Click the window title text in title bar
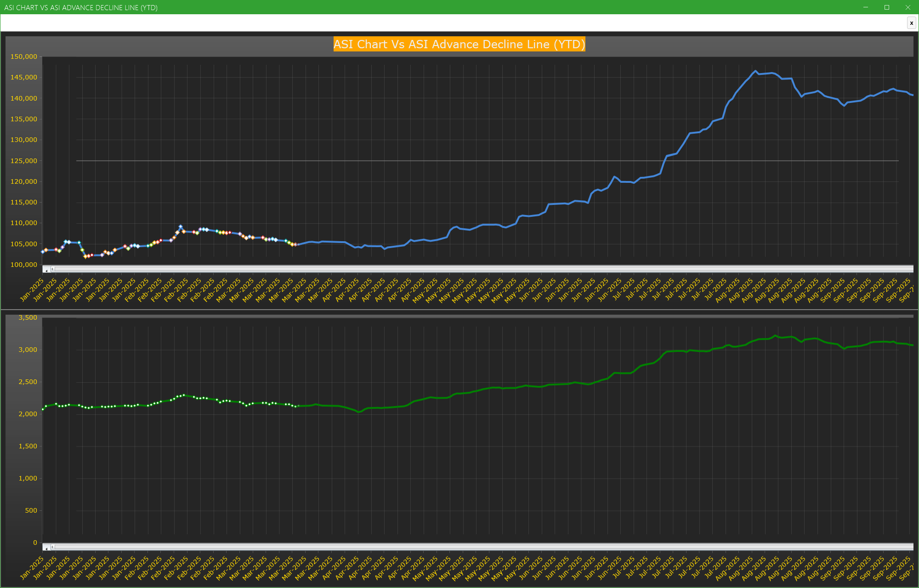 (81, 7)
